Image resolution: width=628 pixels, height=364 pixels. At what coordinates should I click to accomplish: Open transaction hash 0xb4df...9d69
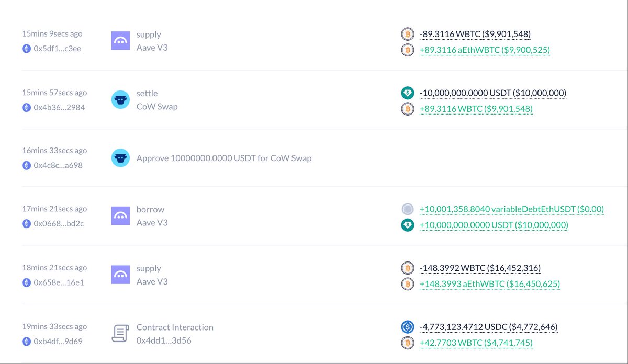pyautogui.click(x=59, y=342)
